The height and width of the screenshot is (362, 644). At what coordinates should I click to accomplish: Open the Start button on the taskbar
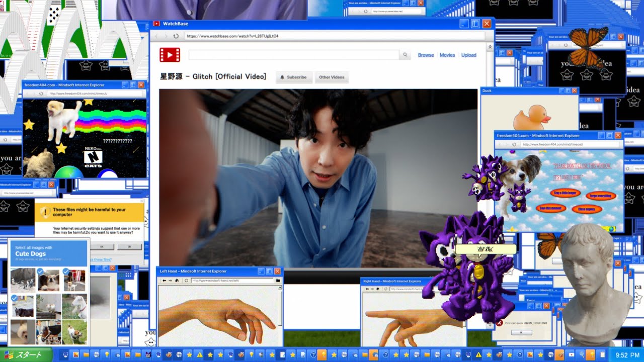pyautogui.click(x=26, y=354)
